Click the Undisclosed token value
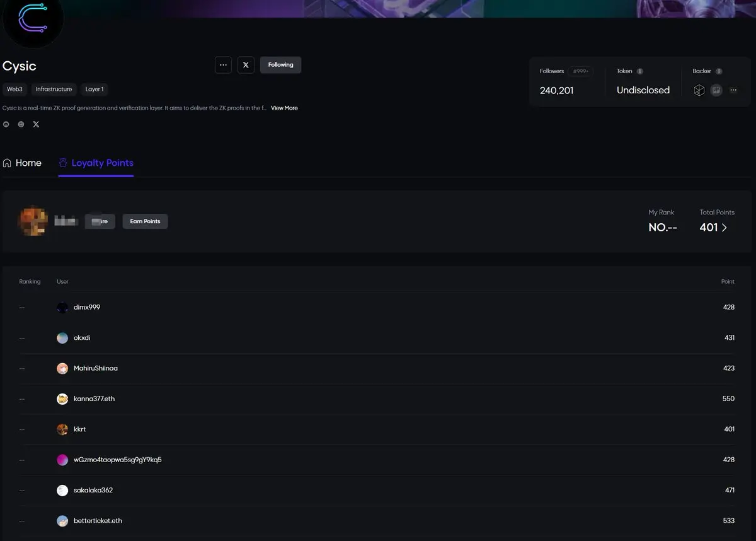Screen dimensions: 756x541 pos(643,90)
